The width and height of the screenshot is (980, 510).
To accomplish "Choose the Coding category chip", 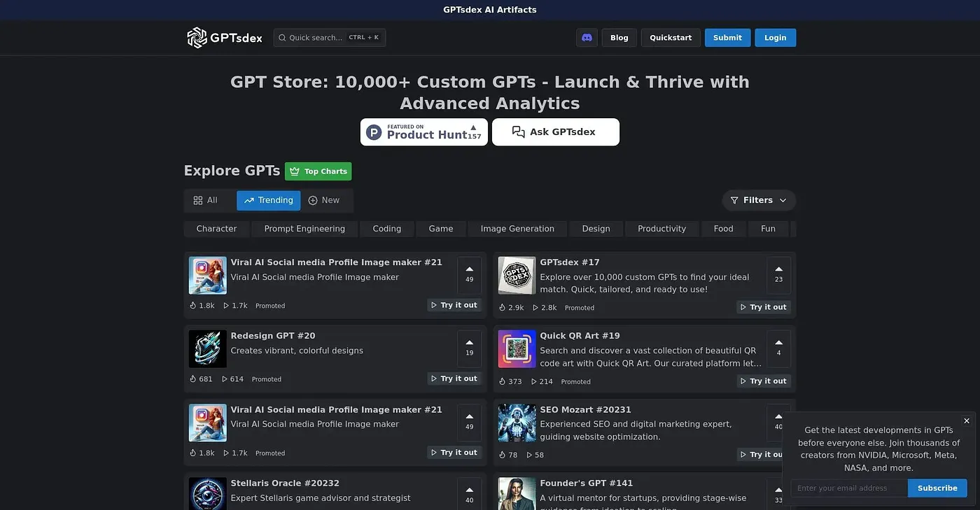I will point(387,229).
